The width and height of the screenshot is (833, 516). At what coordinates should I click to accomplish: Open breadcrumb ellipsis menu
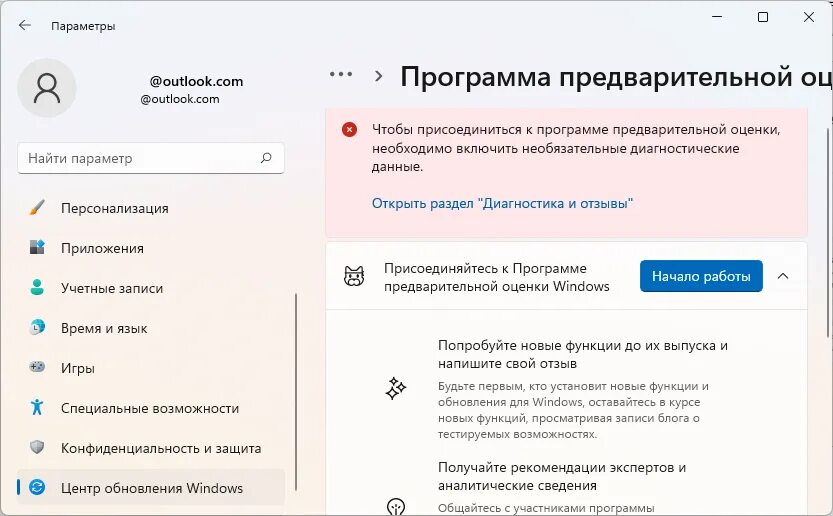click(341, 74)
